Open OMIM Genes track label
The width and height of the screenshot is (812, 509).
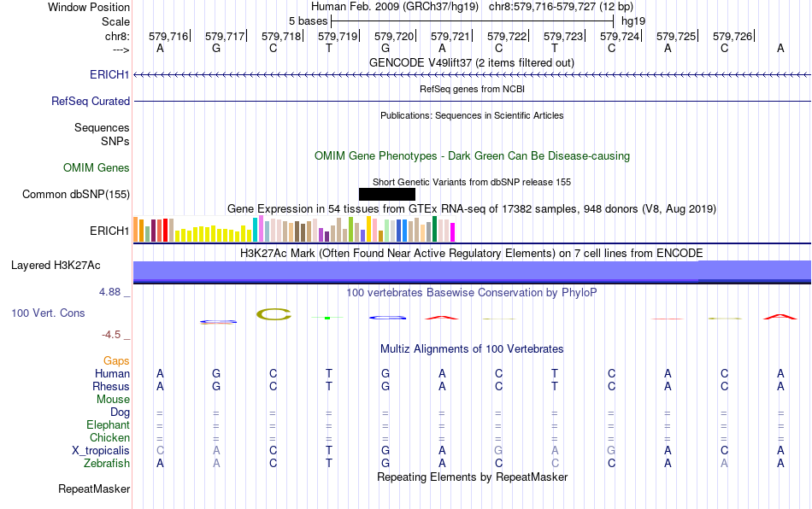pyautogui.click(x=97, y=167)
